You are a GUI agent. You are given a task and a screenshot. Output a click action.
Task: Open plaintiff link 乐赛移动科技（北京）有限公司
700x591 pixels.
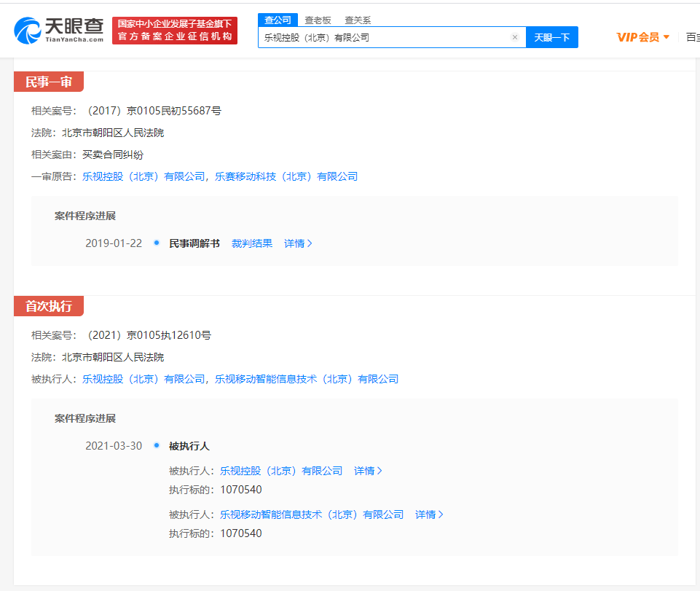pyautogui.click(x=286, y=176)
